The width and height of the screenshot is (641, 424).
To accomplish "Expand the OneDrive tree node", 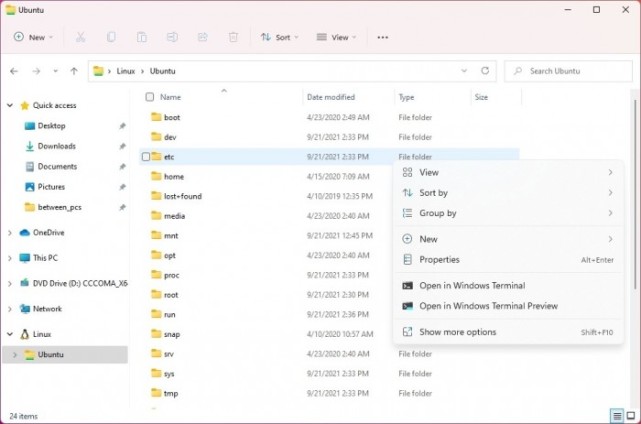I will (x=10, y=233).
